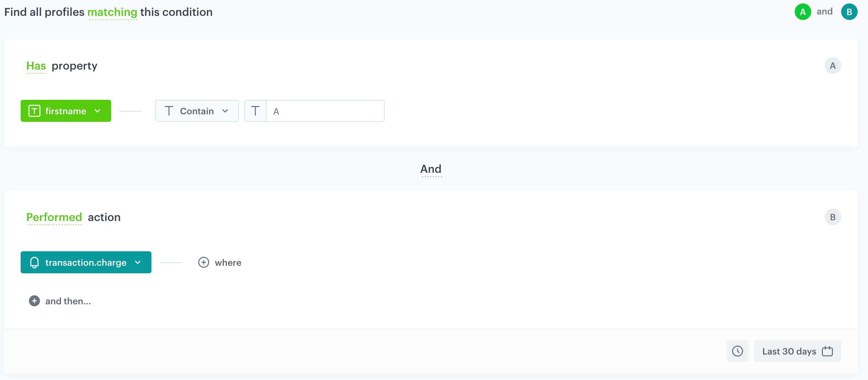Image resolution: width=868 pixels, height=380 pixels.
Task: Click the value field containing letter A
Action: 325,111
